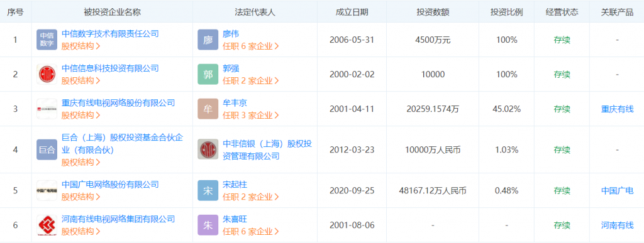Select the 45.02% ratio cell
The image size is (644, 243).
(506, 109)
